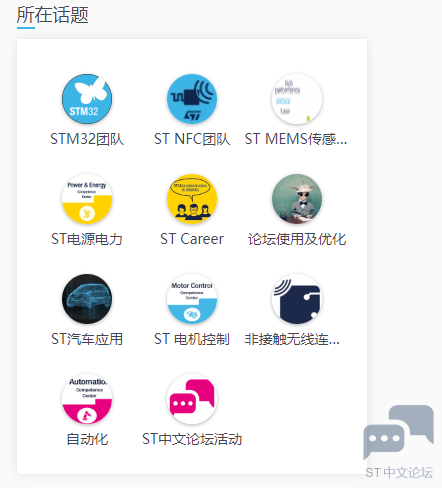Click the STM32团队 label link
Image resolution: width=442 pixels, height=488 pixels.
click(x=87, y=139)
